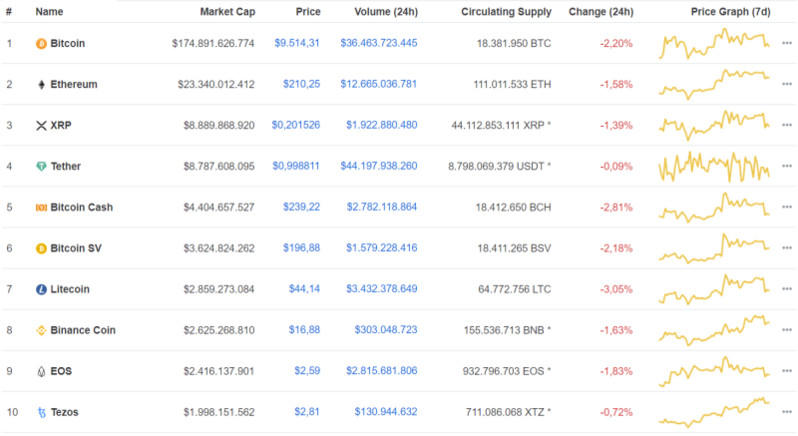Image resolution: width=798 pixels, height=436 pixels.
Task: View the Bitcoin 7-day price graph
Action: [x=714, y=44]
